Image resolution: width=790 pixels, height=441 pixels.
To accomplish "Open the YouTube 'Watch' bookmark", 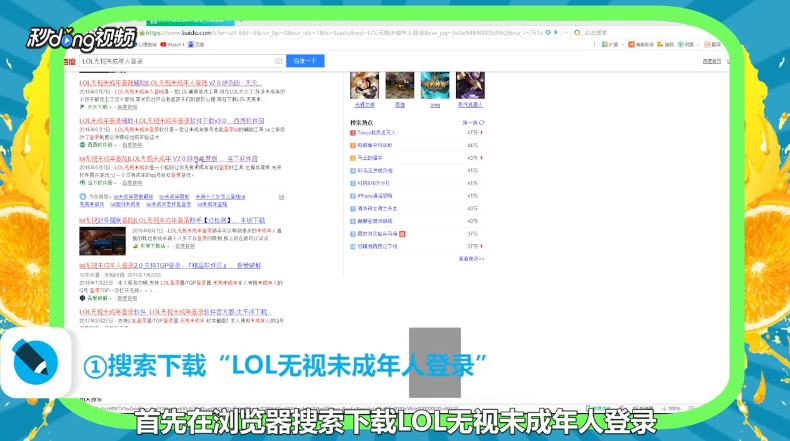I will pos(172,45).
